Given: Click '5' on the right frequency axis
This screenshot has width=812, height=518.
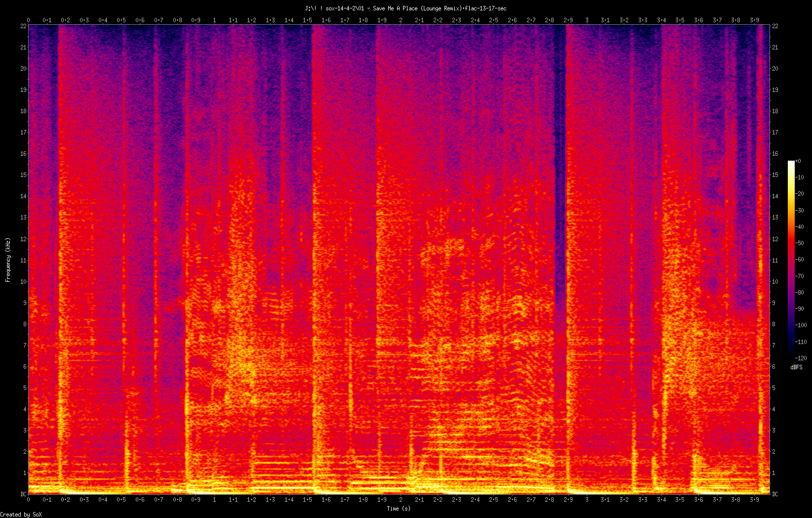Looking at the screenshot, I should click(x=773, y=388).
